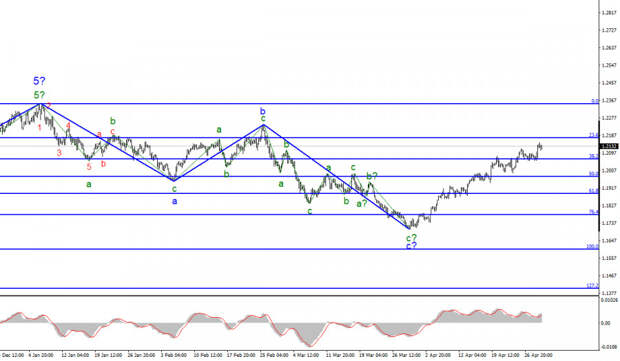Screen dimensions: 620x361
Task: Select the red '5' wave label
Action: click(x=89, y=167)
